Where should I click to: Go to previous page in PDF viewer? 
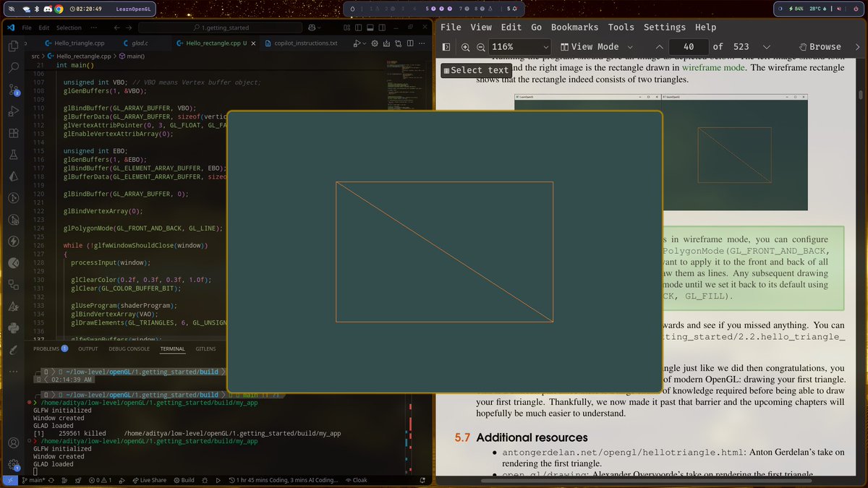(x=658, y=46)
